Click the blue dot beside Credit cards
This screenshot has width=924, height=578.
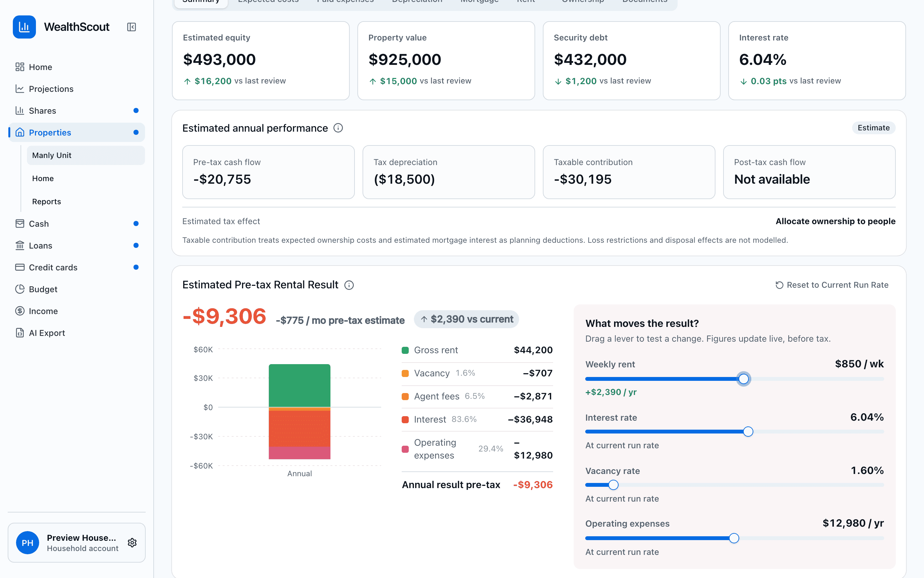(x=136, y=267)
